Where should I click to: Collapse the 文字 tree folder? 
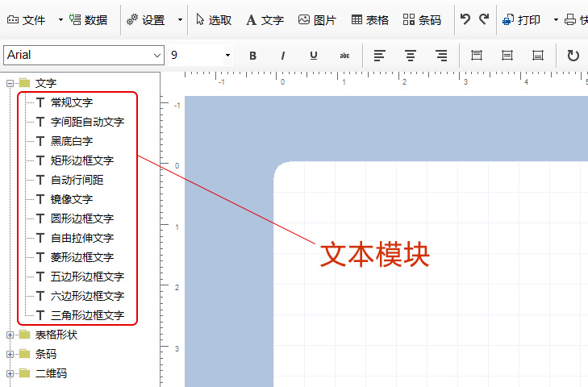[x=10, y=83]
